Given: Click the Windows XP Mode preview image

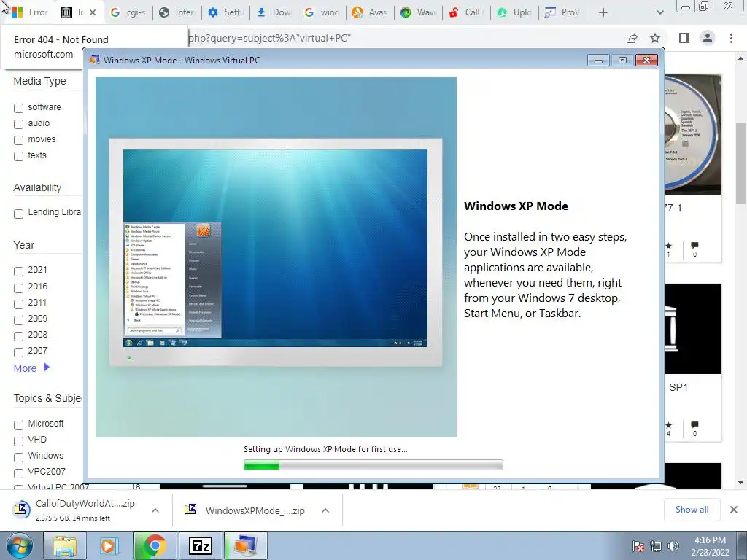Looking at the screenshot, I should [x=276, y=257].
